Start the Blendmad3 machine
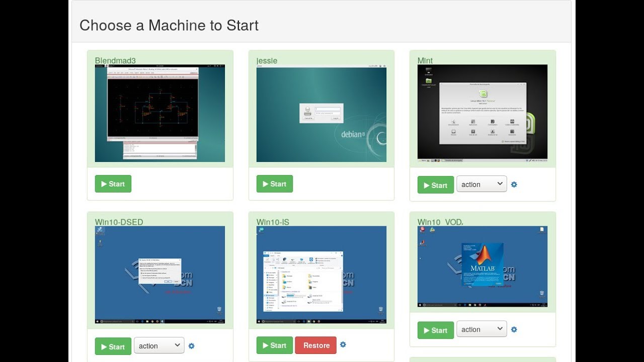This screenshot has width=644, height=362. pos(113,184)
